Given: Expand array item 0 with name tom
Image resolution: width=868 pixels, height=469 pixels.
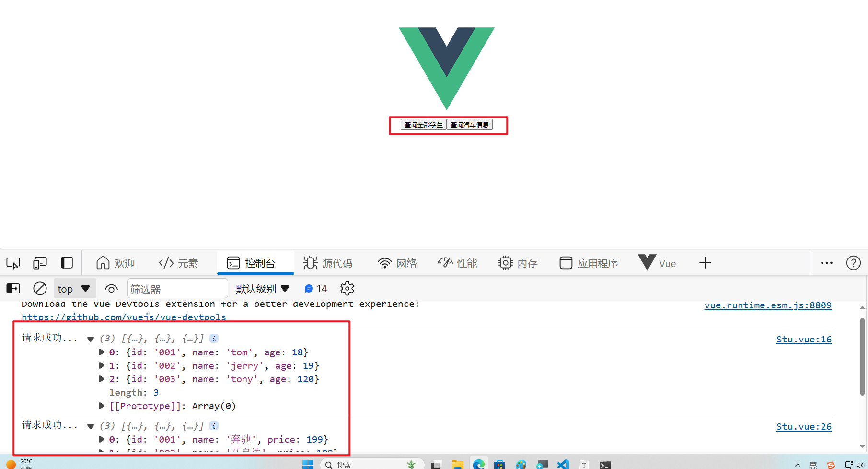Looking at the screenshot, I should (x=101, y=352).
